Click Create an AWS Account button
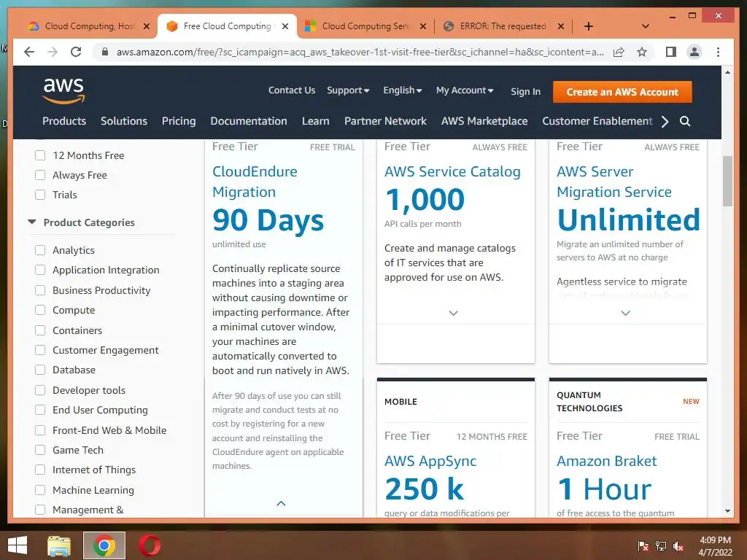 click(x=622, y=92)
